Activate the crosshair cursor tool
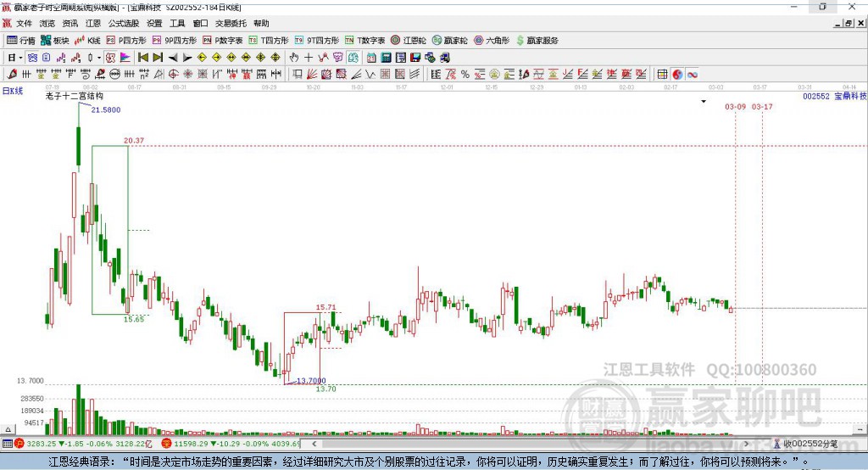868x470 pixels. (309, 57)
